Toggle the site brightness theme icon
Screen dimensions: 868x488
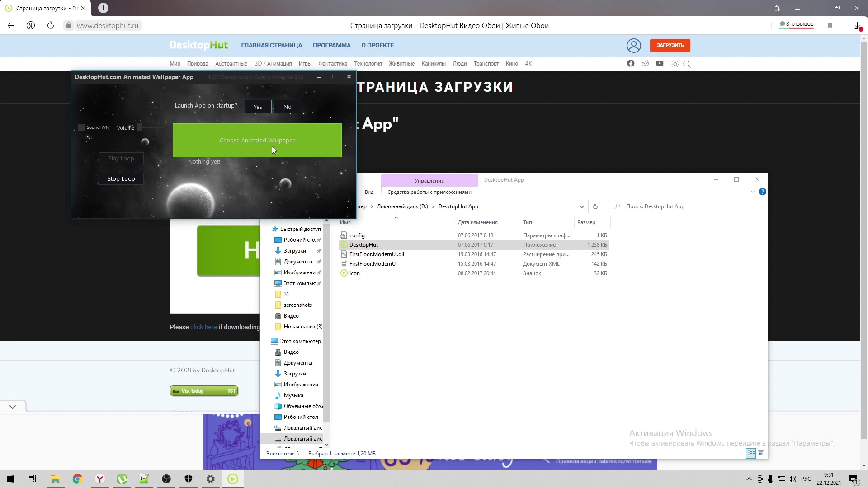point(675,64)
